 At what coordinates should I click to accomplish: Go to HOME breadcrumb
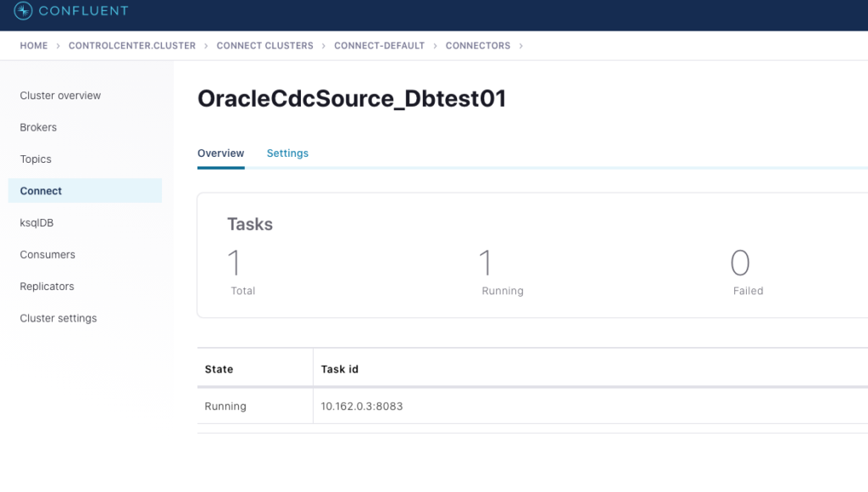(34, 46)
